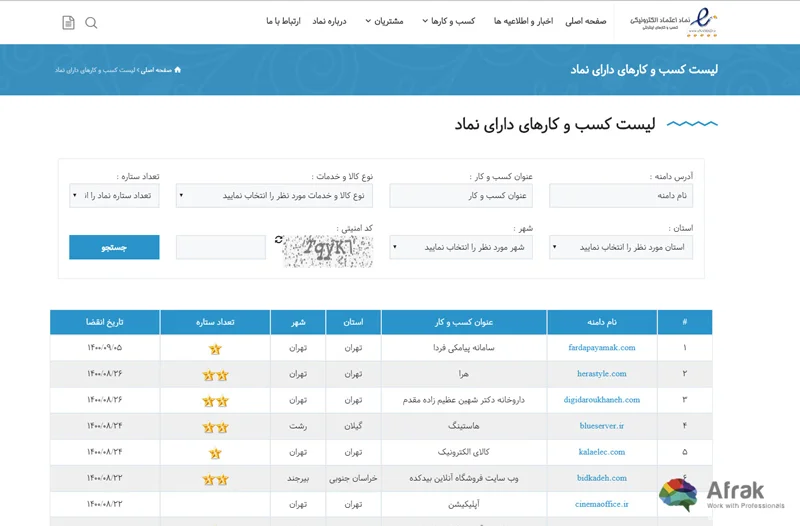800x526 pixels.
Task: Focus the نام دامنه input field
Action: coord(621,195)
